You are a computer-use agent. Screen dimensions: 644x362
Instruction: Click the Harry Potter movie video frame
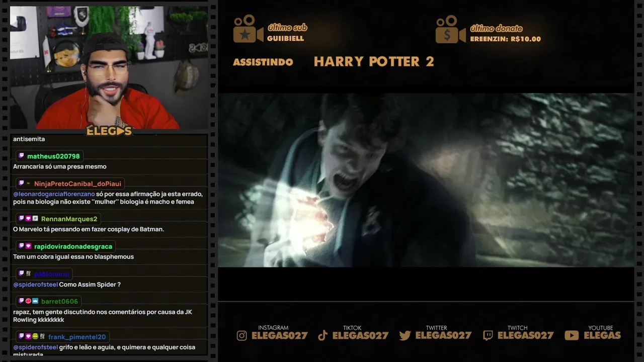pyautogui.click(x=426, y=180)
